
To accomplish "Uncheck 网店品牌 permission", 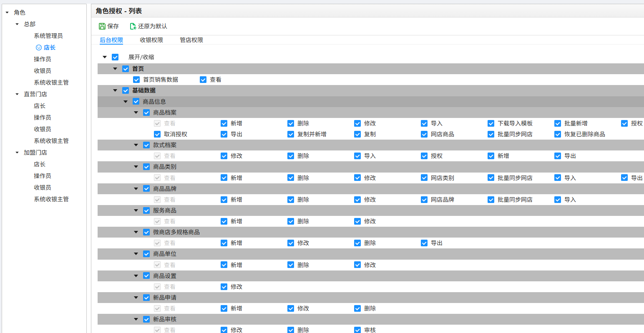I will [424, 200].
